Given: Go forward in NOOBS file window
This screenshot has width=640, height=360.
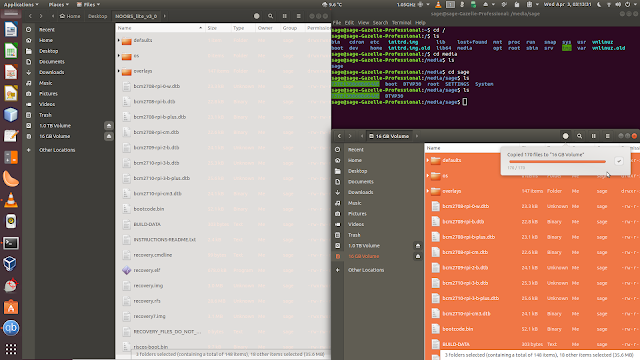Looking at the screenshot, I should coord(41,16).
